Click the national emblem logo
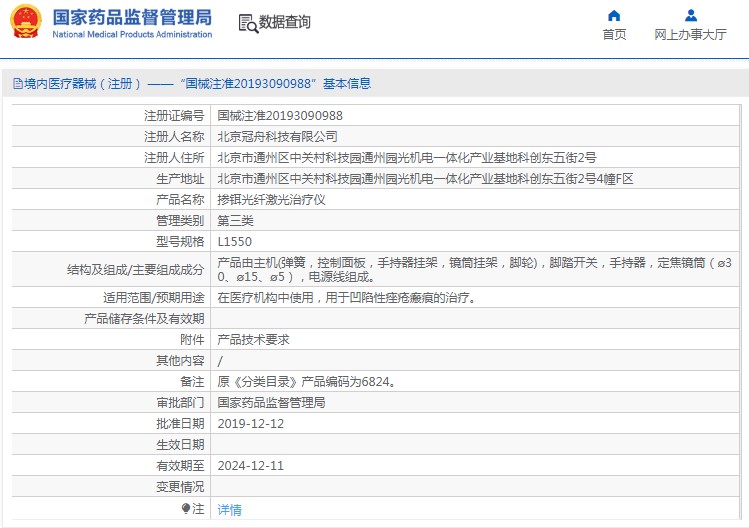Image resolution: width=749 pixels, height=528 pixels. (x=26, y=22)
